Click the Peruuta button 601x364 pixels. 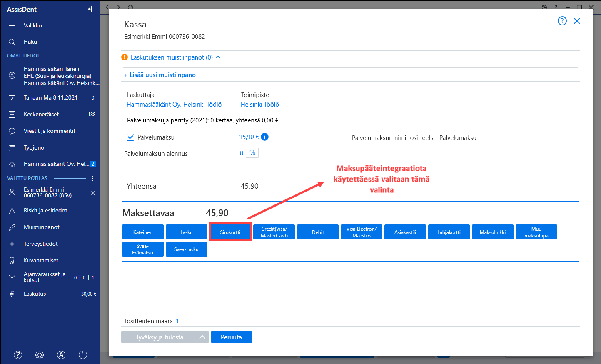pyautogui.click(x=232, y=337)
